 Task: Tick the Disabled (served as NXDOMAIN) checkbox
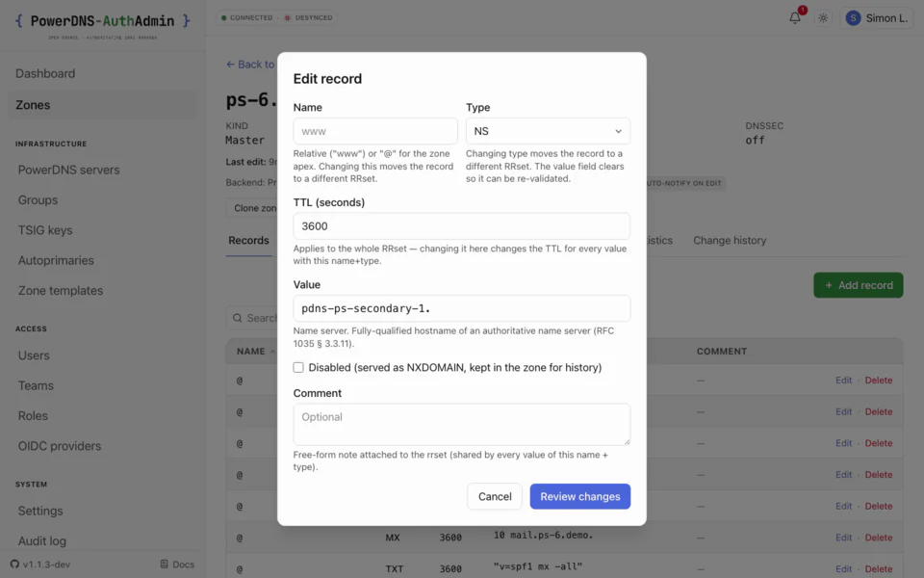click(298, 367)
